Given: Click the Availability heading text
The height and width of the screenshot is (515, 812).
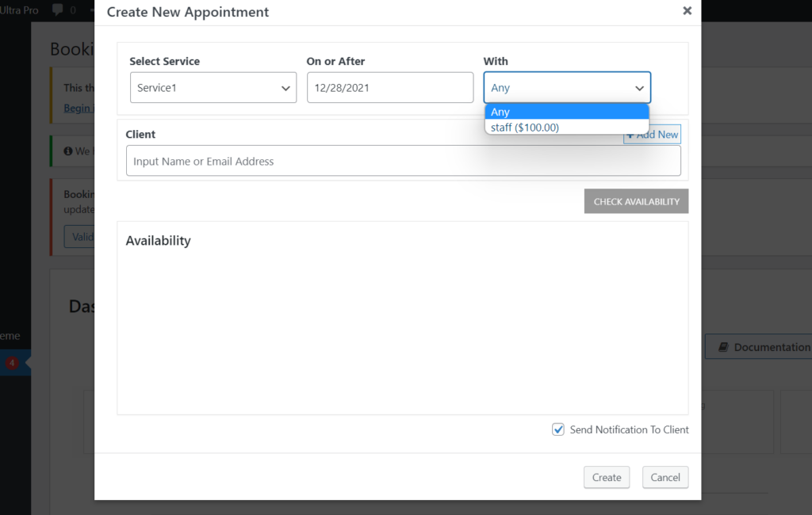Looking at the screenshot, I should click(158, 241).
